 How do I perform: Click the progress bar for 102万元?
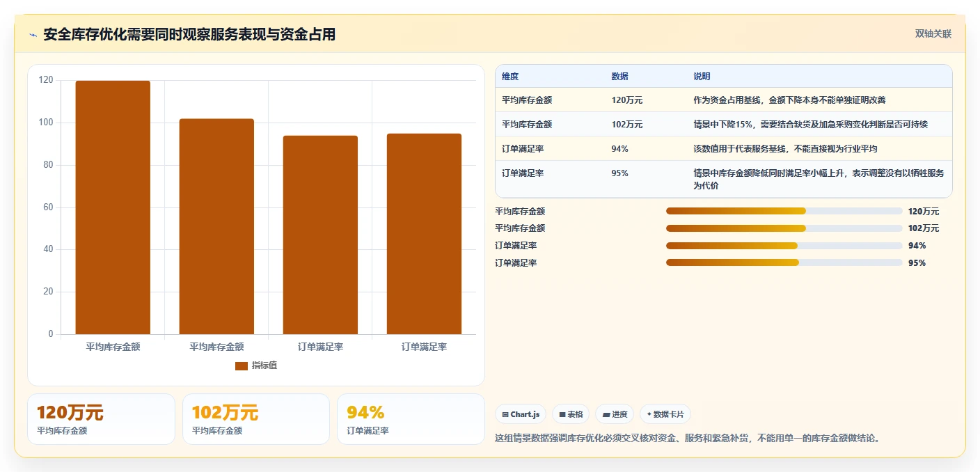(784, 228)
